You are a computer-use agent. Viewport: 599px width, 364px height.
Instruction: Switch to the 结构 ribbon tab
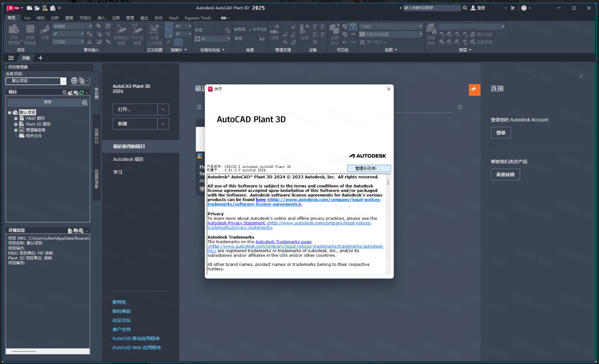[40, 18]
